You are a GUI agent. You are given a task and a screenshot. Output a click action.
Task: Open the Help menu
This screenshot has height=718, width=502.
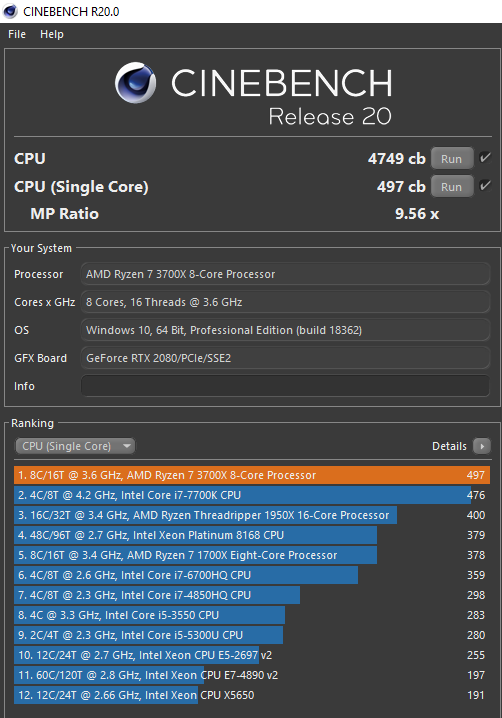click(x=52, y=34)
